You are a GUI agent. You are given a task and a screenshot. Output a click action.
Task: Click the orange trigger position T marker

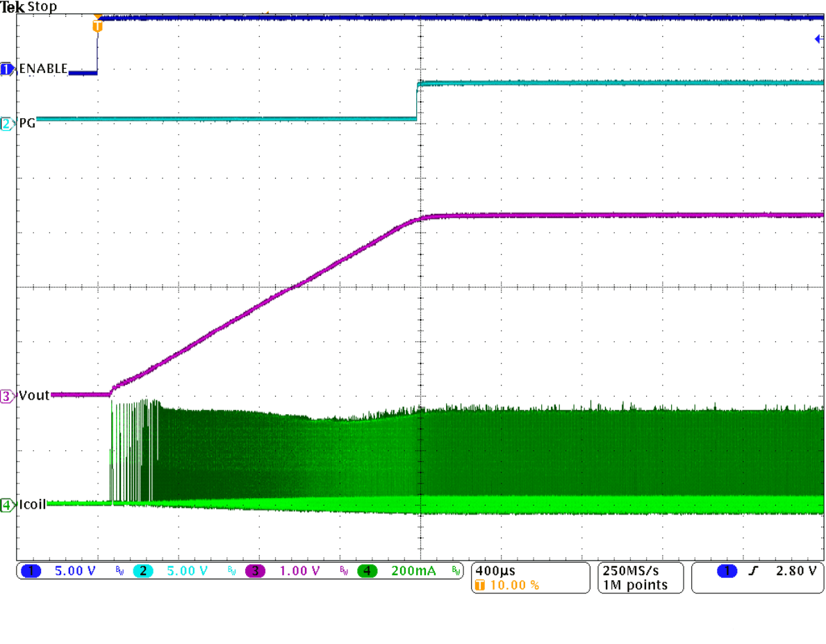click(97, 26)
